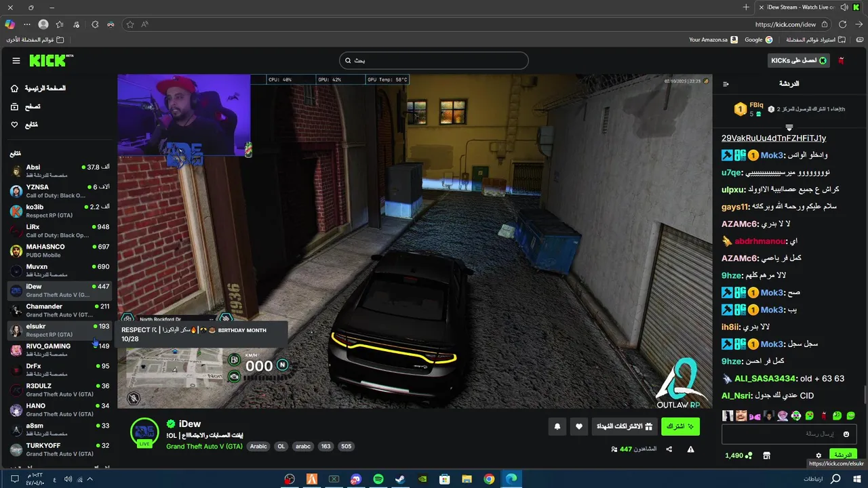Image resolution: width=868 pixels, height=488 pixels.
Task: Click the 1,490 channel points balance
Action: 738,455
